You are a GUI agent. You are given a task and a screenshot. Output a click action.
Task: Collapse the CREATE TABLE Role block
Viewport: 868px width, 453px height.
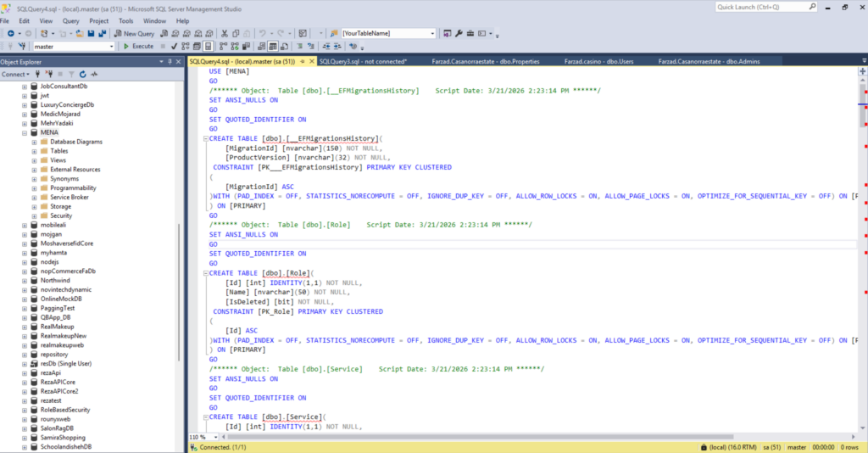tap(205, 273)
